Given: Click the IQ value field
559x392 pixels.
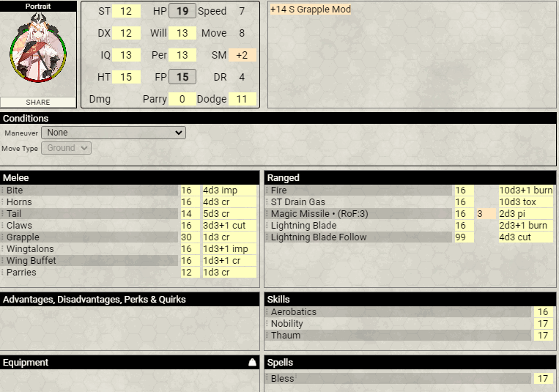Looking at the screenshot, I should coord(126,55).
